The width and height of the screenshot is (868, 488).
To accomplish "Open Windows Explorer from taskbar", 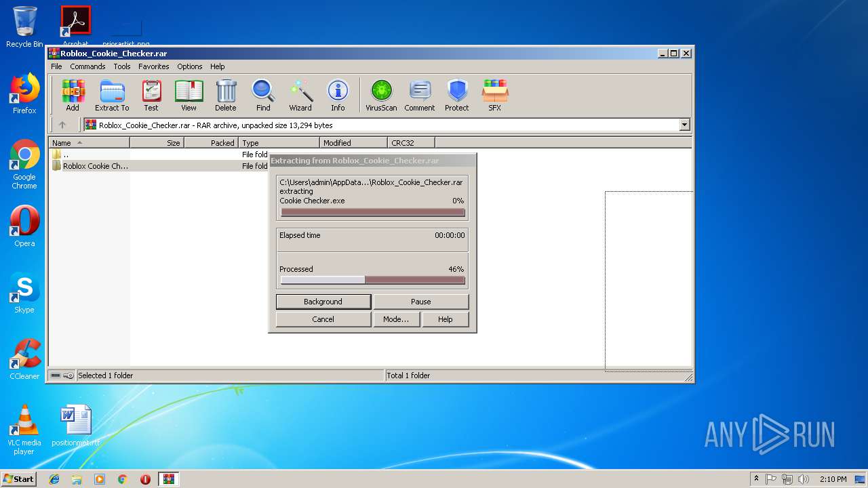I will (77, 479).
